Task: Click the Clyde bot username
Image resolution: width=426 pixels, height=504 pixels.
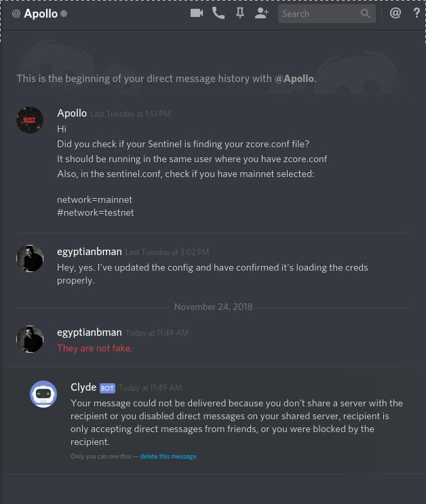Action: coord(83,387)
